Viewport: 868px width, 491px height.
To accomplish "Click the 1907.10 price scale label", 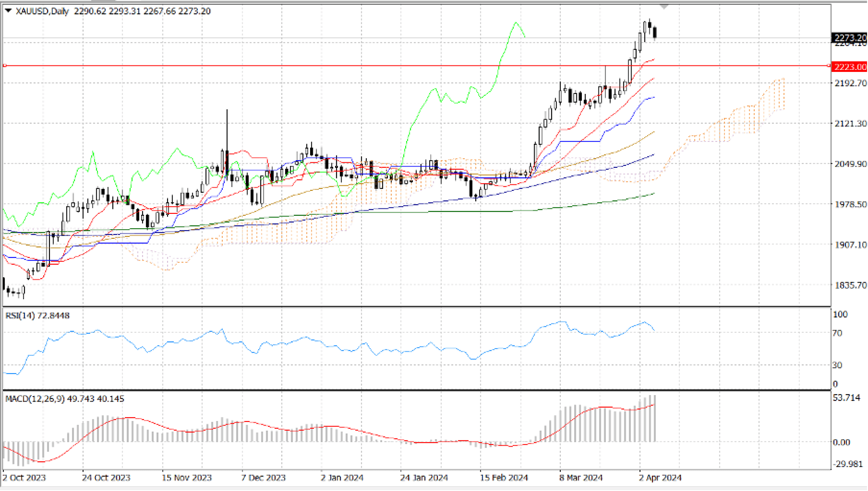I will (850, 245).
